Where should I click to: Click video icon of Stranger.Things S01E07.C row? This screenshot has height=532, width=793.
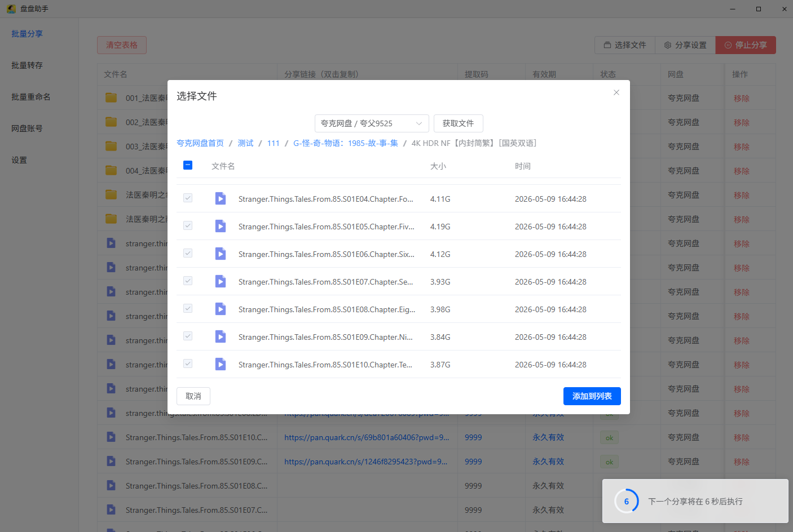[x=111, y=509]
